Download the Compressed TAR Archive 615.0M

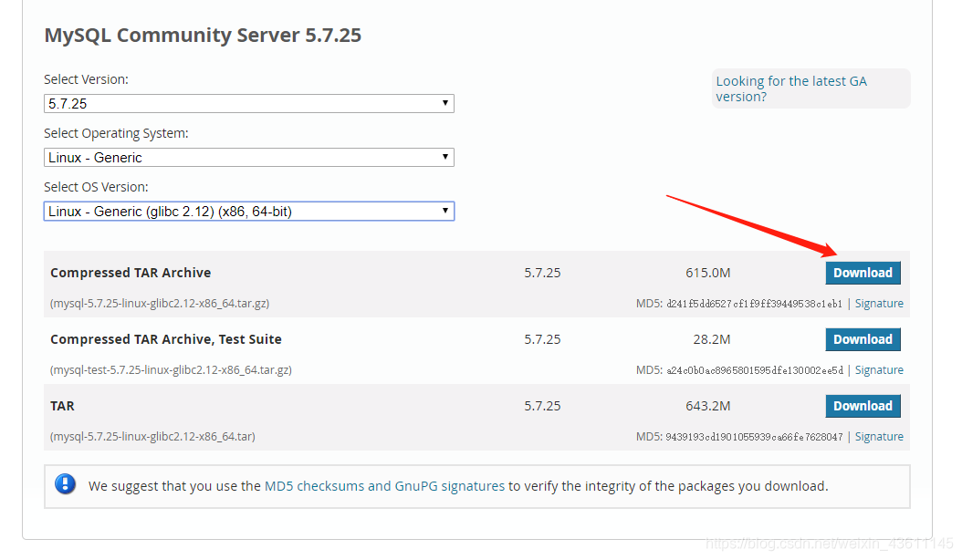863,273
